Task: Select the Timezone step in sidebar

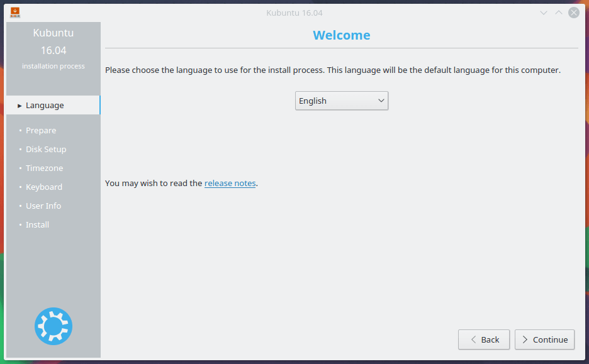Action: pyautogui.click(x=44, y=168)
